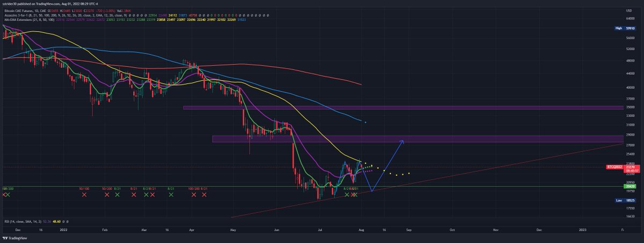Image resolution: width=644 pixels, height=243 pixels.
Task: Click the 40000 price axis label
Action: click(x=631, y=87)
